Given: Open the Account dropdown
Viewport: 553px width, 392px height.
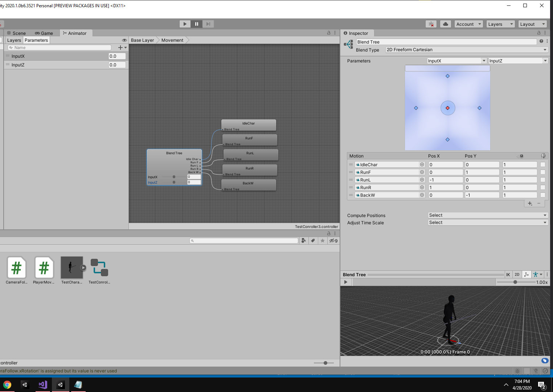Looking at the screenshot, I should (x=468, y=24).
